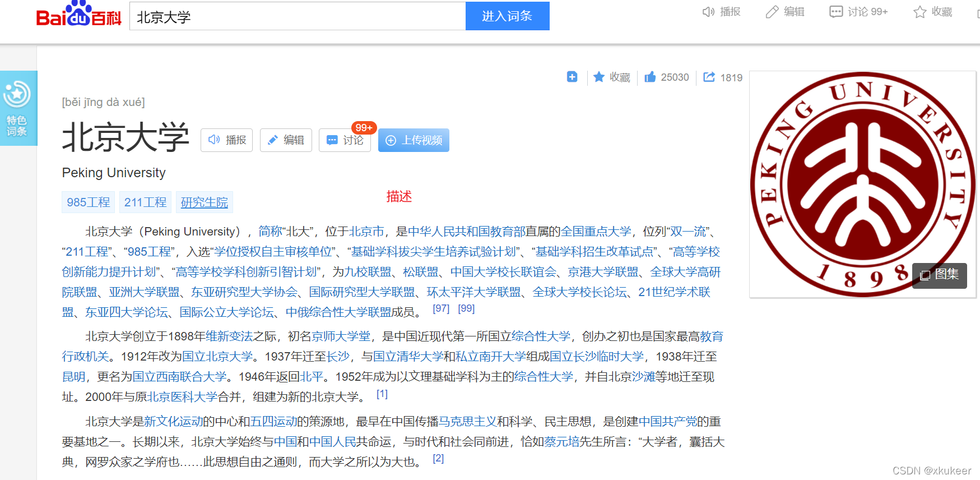Image resolution: width=980 pixels, height=480 pixels.
Task: Open the 东亚四大学论坛 link
Action: click(x=127, y=312)
